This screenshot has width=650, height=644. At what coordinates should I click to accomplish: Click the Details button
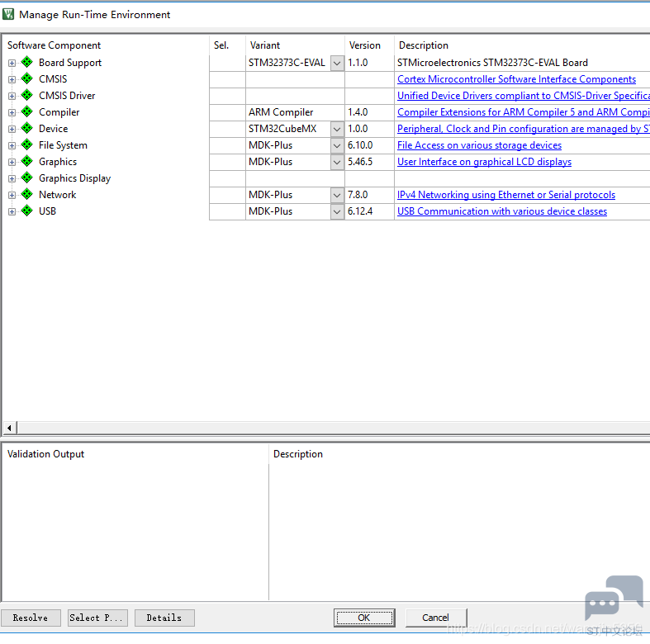[x=164, y=618]
